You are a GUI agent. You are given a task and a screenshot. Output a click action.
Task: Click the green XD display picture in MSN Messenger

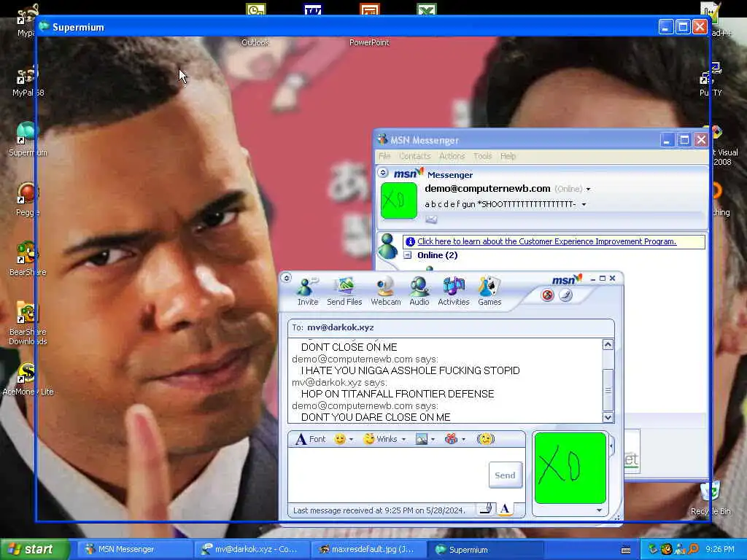click(399, 201)
